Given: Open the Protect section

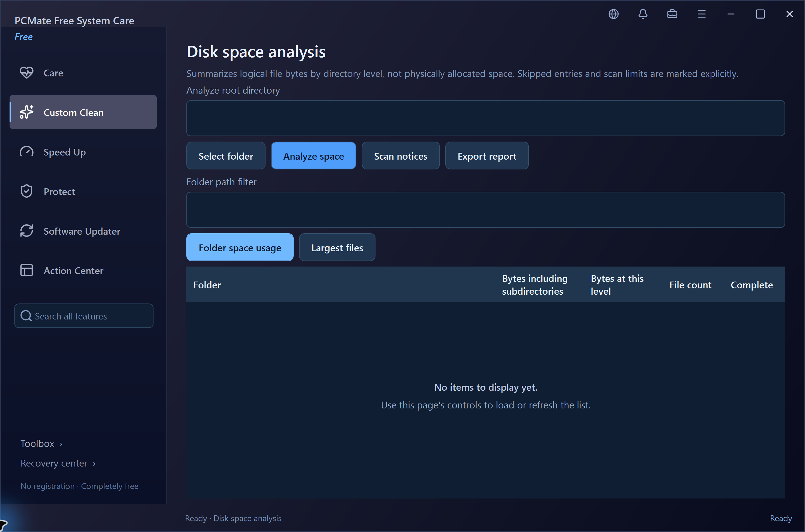Looking at the screenshot, I should click(83, 191).
